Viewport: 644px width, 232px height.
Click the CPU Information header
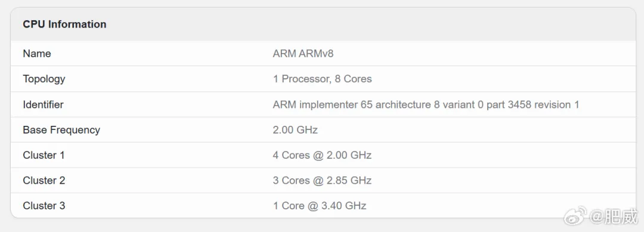tap(64, 24)
